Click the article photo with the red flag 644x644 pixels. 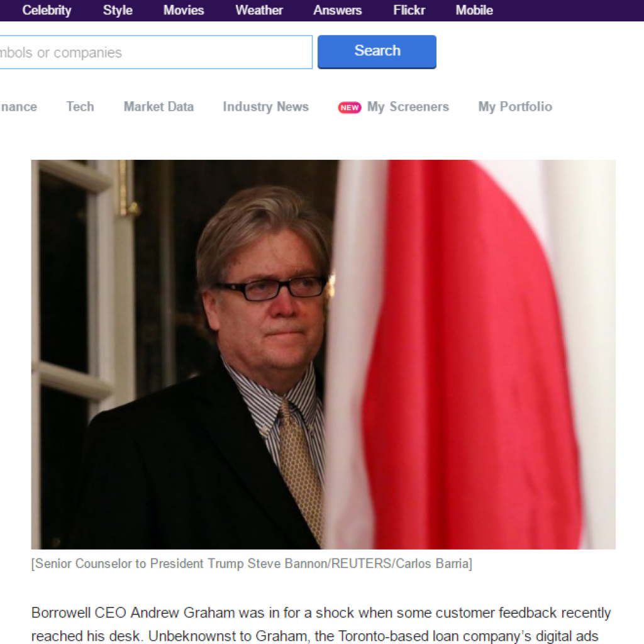pyautogui.click(x=323, y=355)
